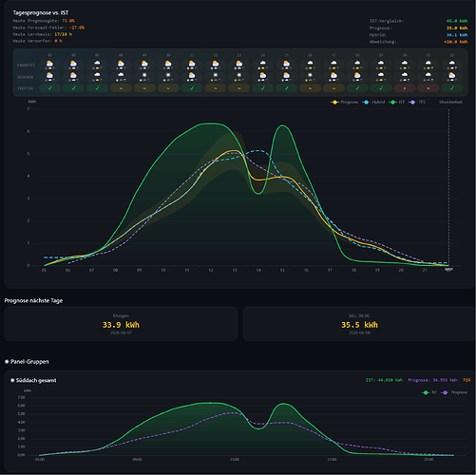Screen dimensions: 476x475
Task: Click the Hybrid value 36.1 kWh
Action: coord(457,35)
